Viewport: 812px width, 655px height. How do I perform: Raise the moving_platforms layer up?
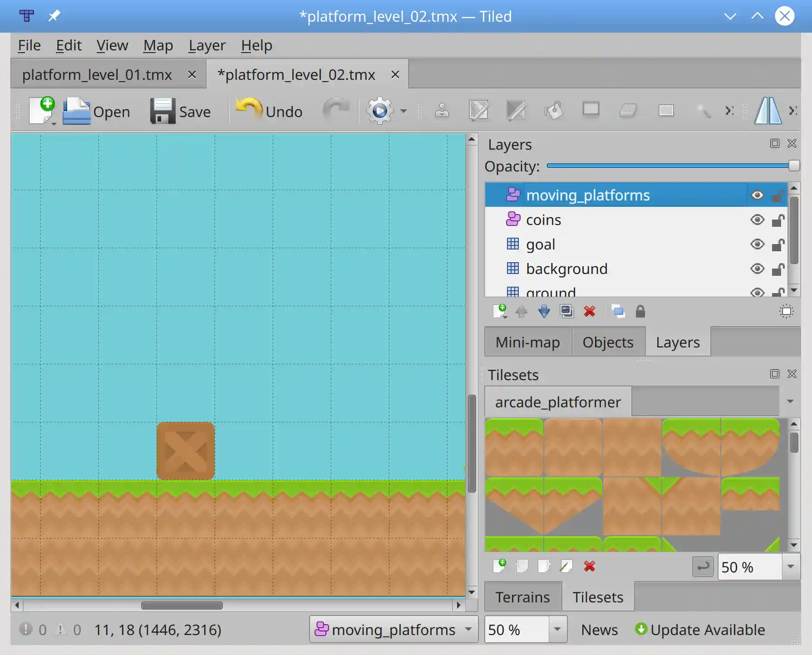click(x=522, y=312)
